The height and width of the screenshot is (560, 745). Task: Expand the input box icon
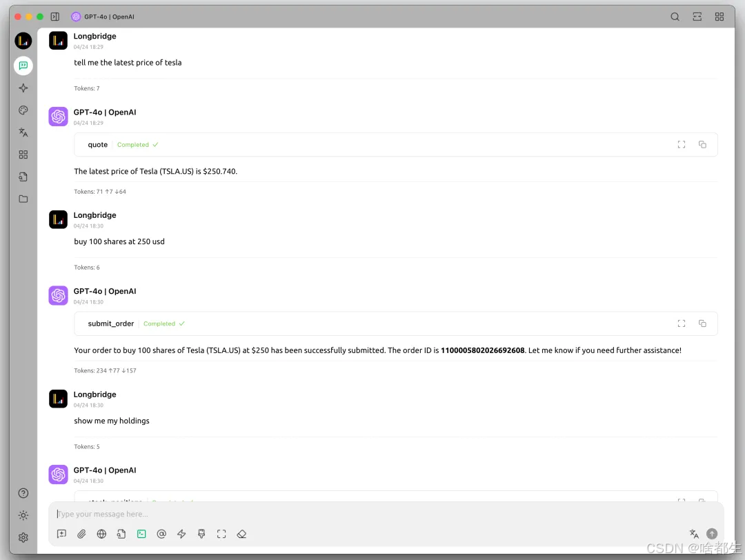[221, 534]
